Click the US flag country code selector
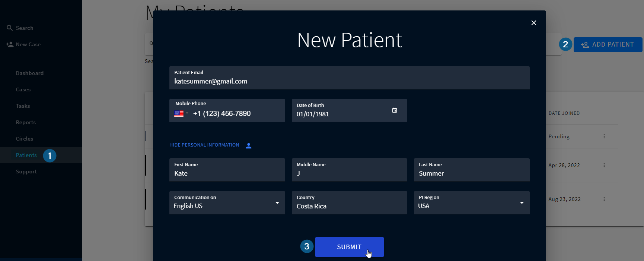Viewport: 644px width, 261px height. 181,114
